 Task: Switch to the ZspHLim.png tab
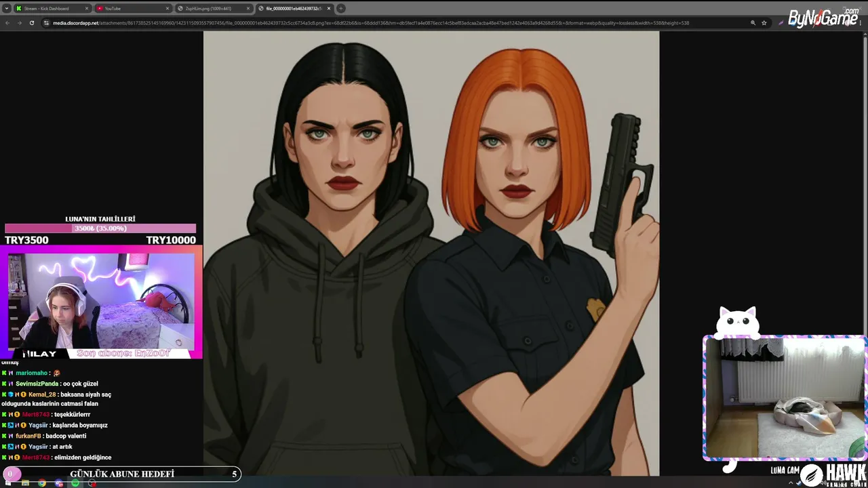[214, 8]
